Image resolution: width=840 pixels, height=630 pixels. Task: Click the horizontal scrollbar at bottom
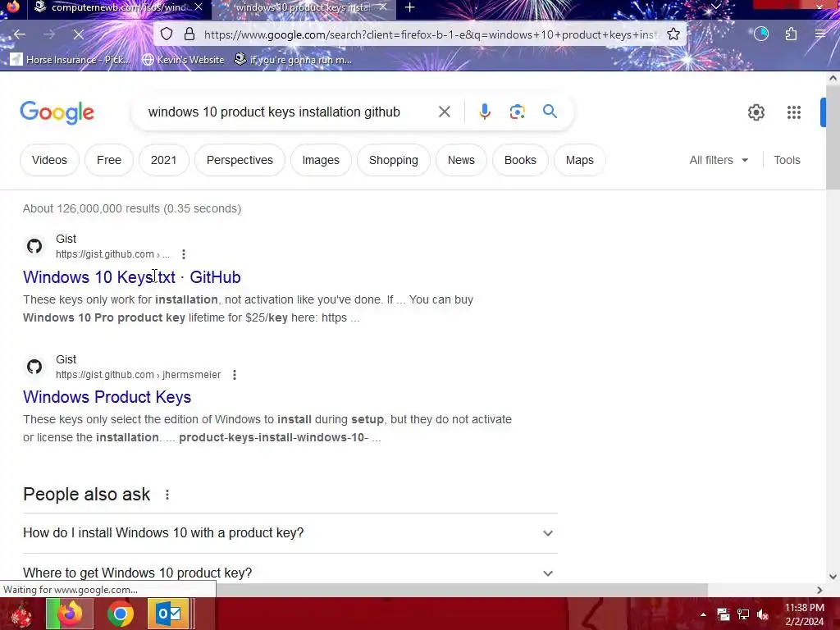point(462,590)
